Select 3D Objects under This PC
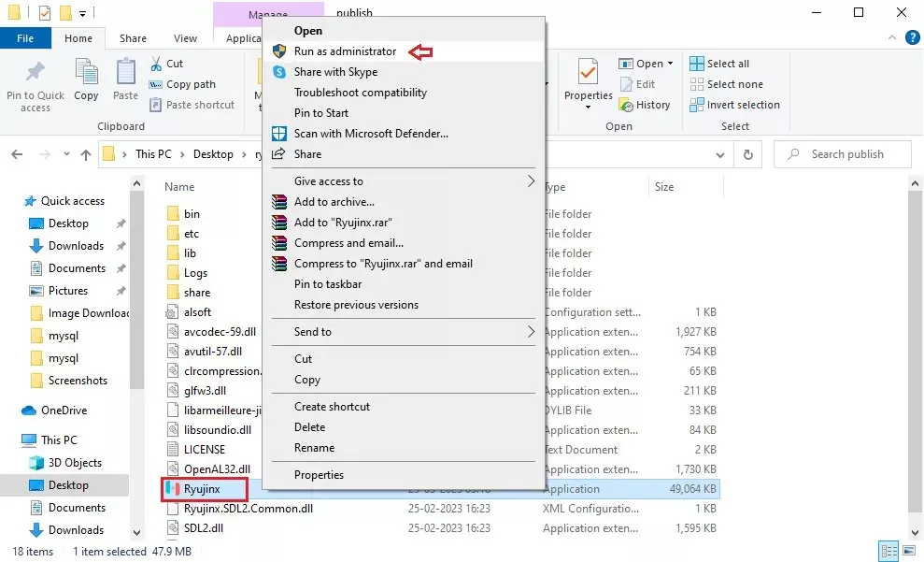924x562 pixels. (x=65, y=462)
